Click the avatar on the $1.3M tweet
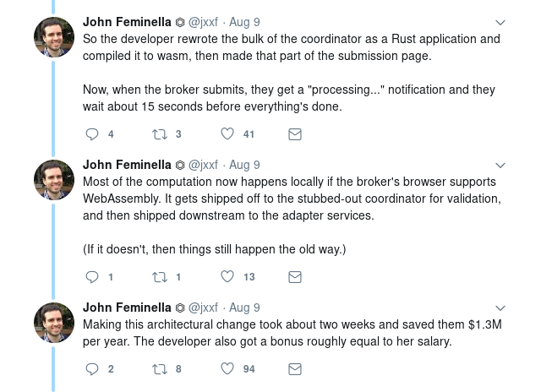The height and width of the screenshot is (392, 541). [53, 323]
